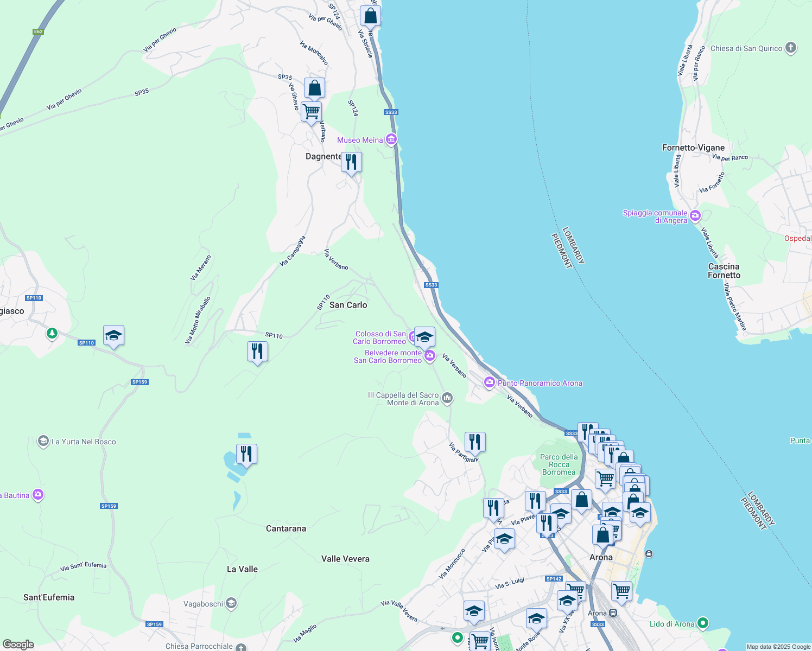Select the Parco della Rocca Borromea label
The height and width of the screenshot is (651, 812).
point(559,464)
